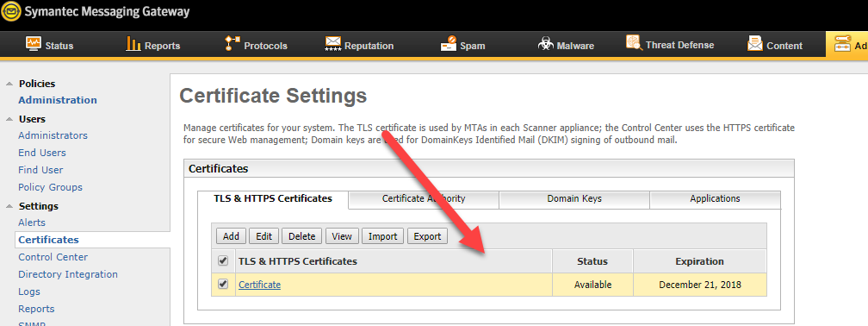
Task: Open the Content menu label
Action: pos(784,46)
